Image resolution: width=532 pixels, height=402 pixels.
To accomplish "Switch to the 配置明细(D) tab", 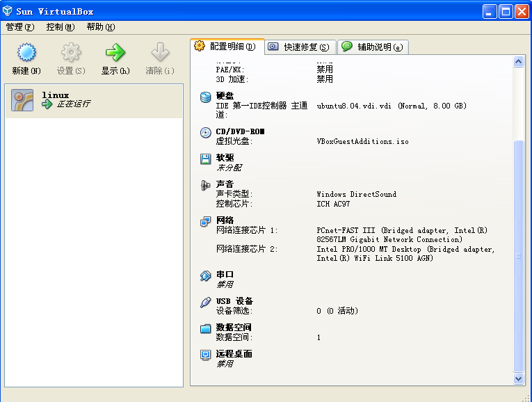I will [227, 47].
